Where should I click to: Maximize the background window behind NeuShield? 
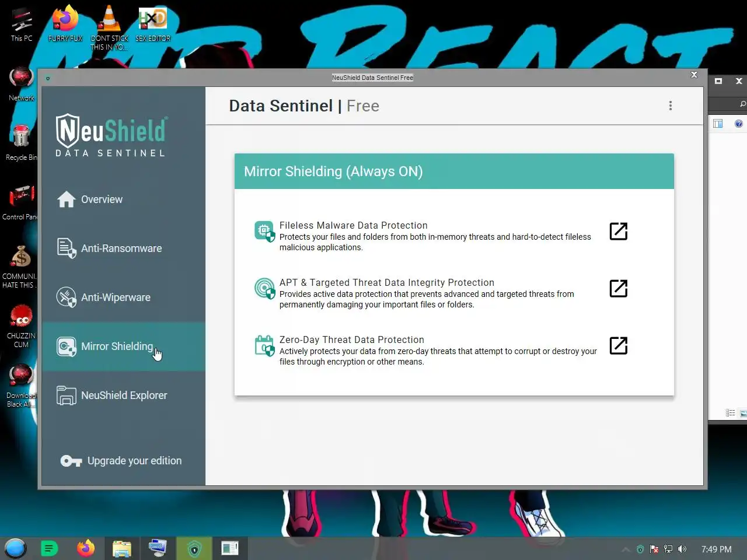(x=718, y=81)
